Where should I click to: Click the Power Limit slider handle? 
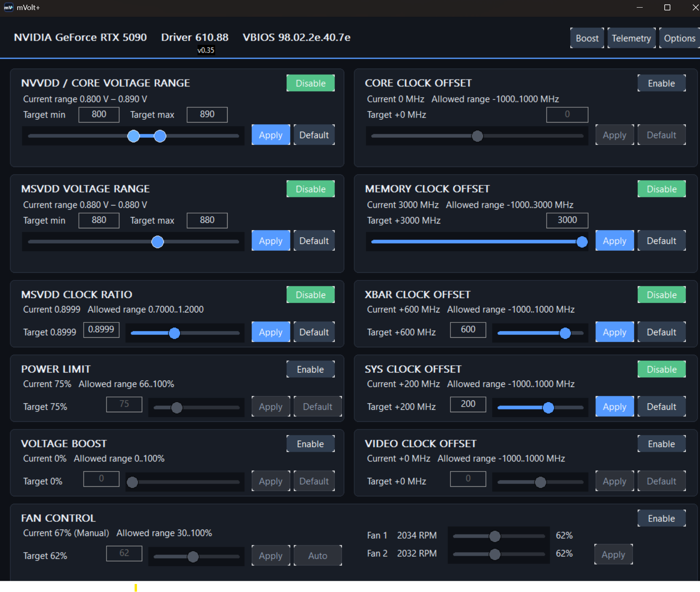click(x=177, y=408)
